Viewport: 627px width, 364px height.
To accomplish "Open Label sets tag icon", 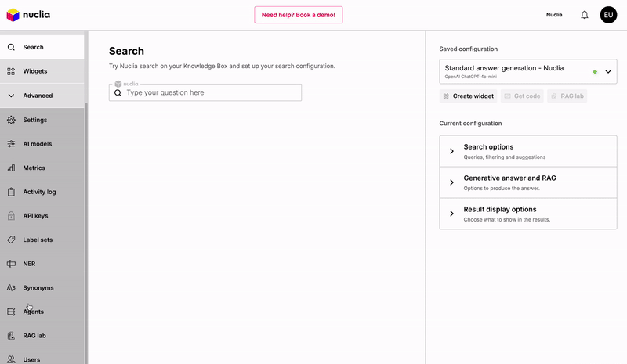I will pos(11,240).
